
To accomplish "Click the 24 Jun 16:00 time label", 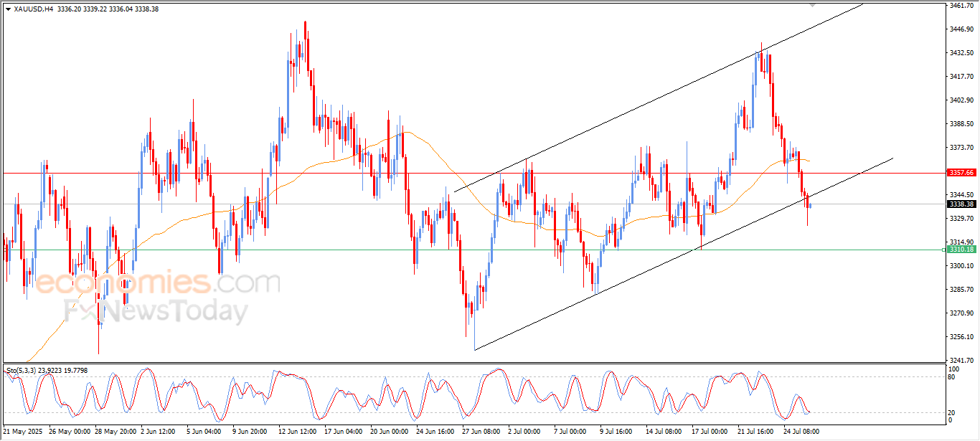I will [x=437, y=432].
